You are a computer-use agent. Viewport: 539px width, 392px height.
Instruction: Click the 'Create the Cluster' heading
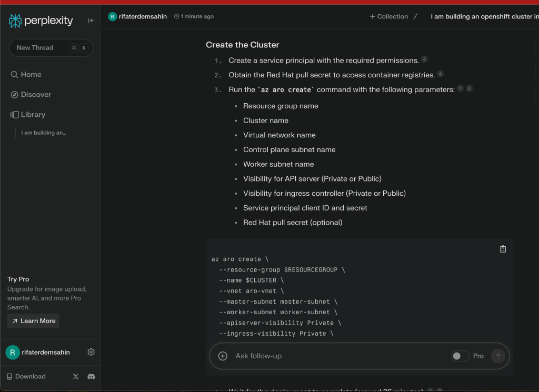[242, 45]
